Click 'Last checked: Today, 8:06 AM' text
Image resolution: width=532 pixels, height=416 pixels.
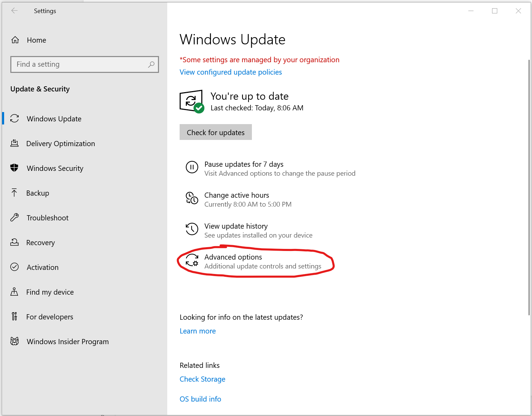click(257, 108)
